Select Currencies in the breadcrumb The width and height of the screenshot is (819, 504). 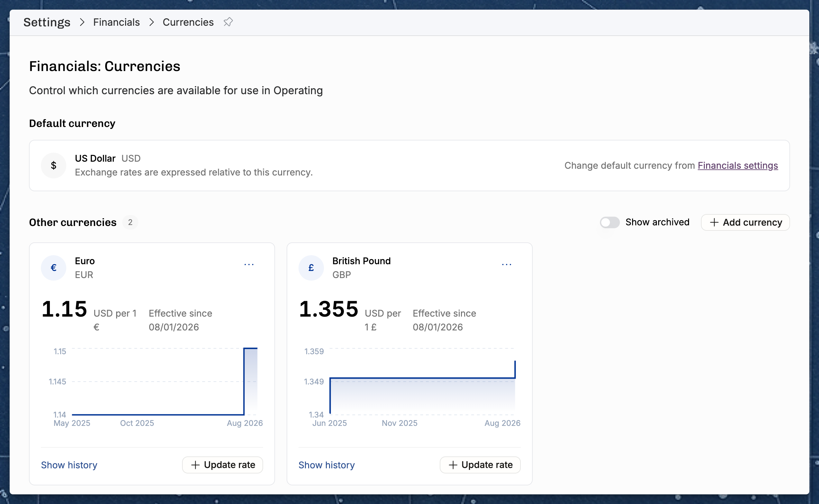point(188,22)
